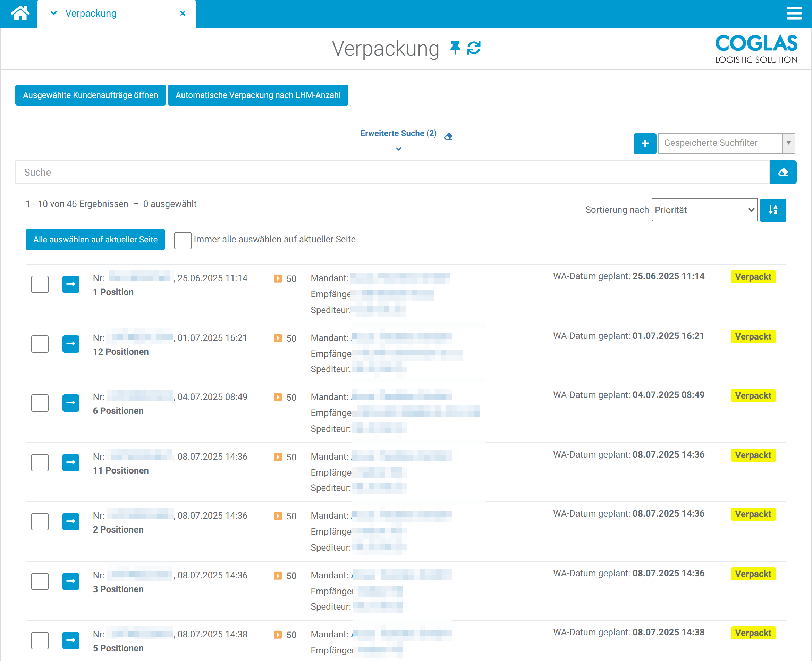Open the Sortierung nach Priorität dropdown
This screenshot has height=661, width=812.
point(704,210)
